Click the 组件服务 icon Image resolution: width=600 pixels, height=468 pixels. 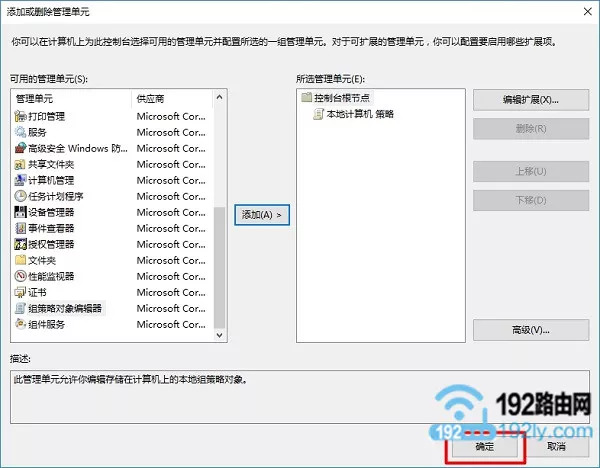pos(20,324)
